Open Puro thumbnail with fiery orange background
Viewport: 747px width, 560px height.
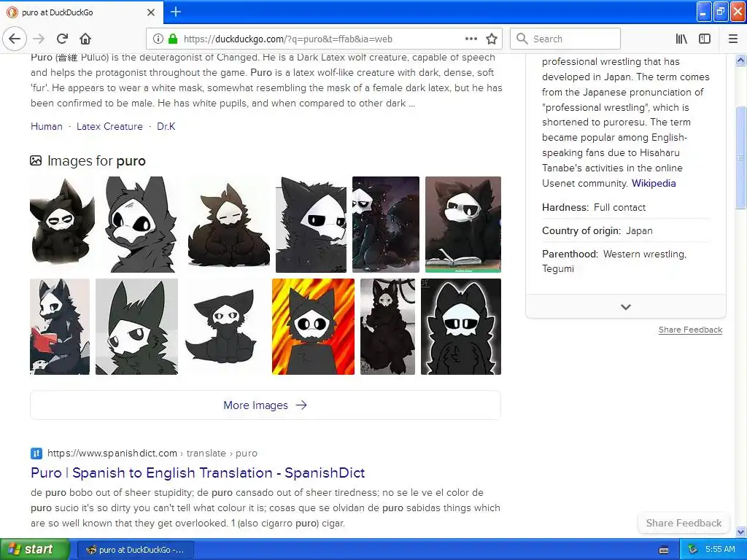313,327
